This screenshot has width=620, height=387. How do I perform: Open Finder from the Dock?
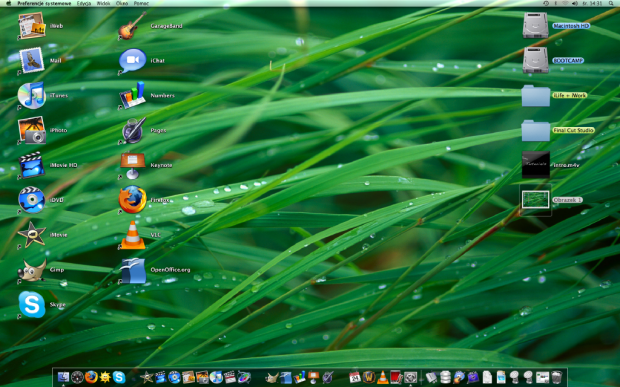coord(63,377)
